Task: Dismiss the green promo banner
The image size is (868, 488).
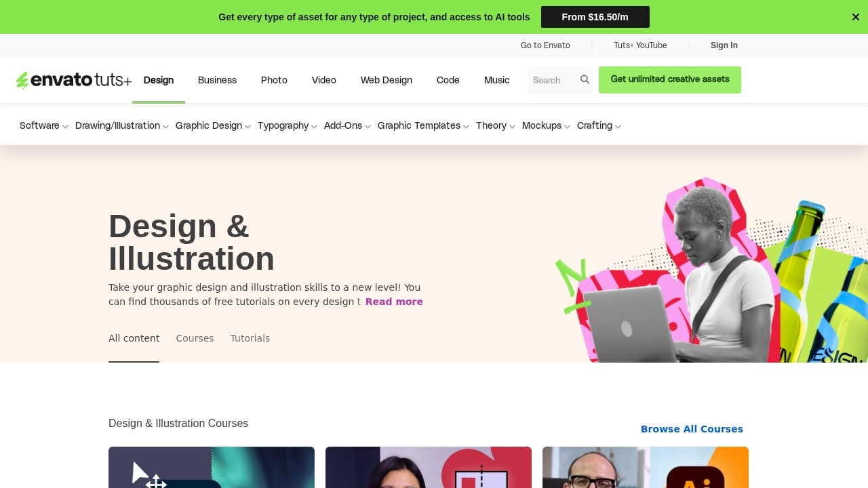Action: pyautogui.click(x=856, y=17)
